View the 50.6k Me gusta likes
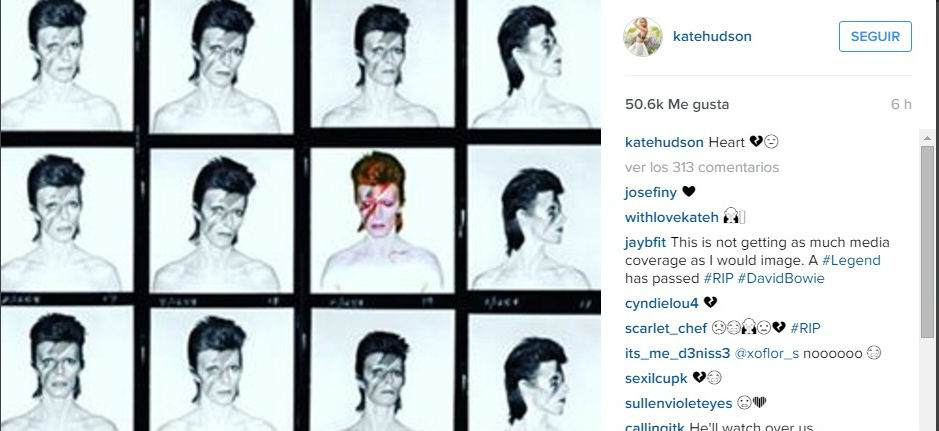The height and width of the screenshot is (431, 939). click(677, 104)
